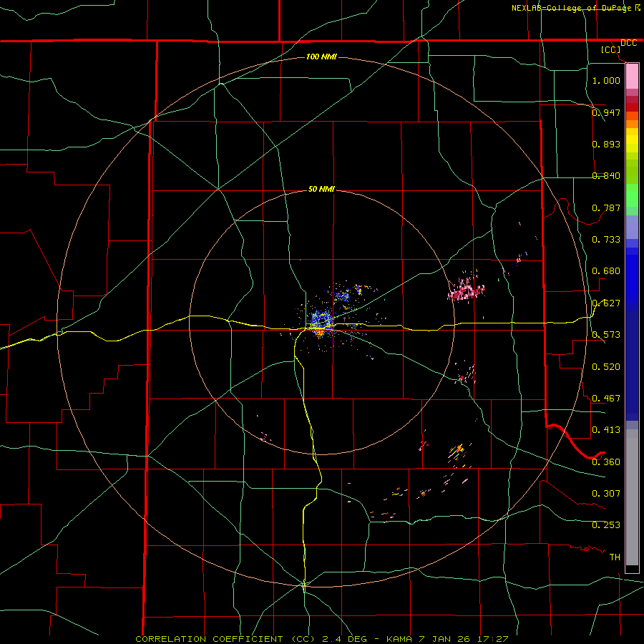644x644 pixels.
Task: Click the DCC label above the legend
Action: 628,43
